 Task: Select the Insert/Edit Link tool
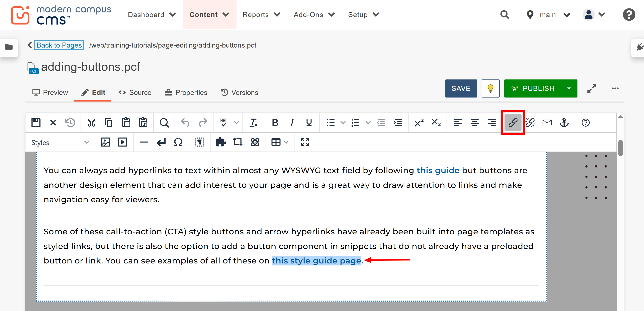point(513,123)
